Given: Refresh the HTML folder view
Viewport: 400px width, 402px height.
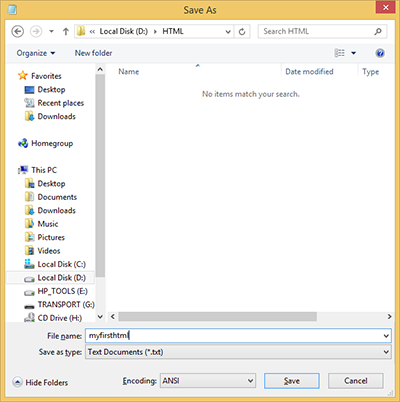Looking at the screenshot, I should pos(242,32).
